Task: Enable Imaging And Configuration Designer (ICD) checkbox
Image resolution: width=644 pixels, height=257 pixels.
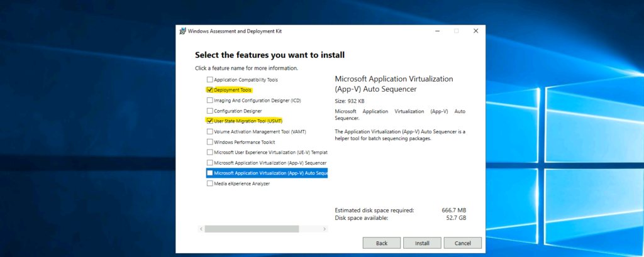Action: tap(210, 100)
